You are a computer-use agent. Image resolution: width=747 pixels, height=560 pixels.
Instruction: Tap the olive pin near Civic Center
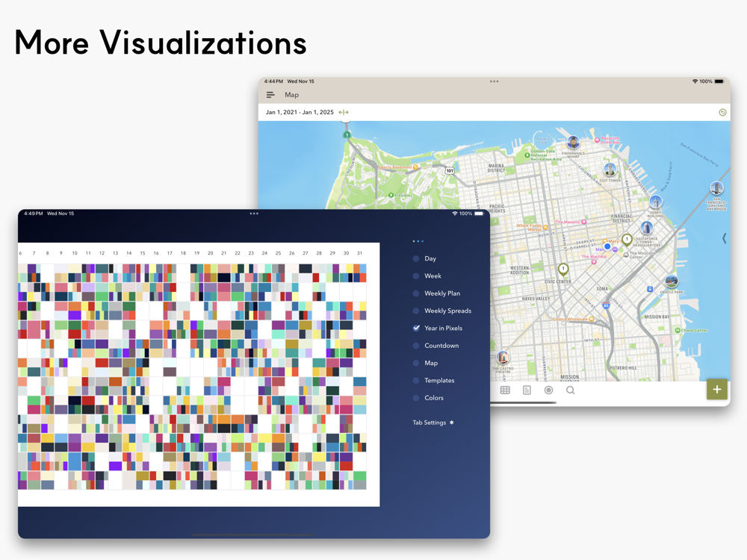point(563,270)
